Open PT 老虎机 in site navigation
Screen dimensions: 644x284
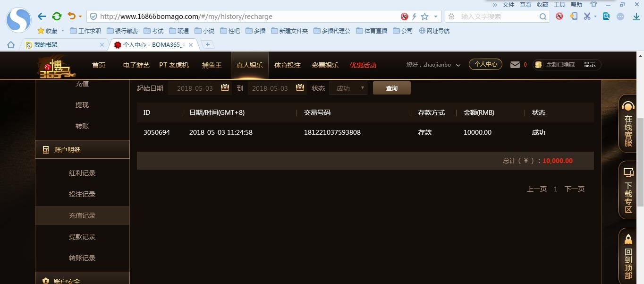(174, 65)
